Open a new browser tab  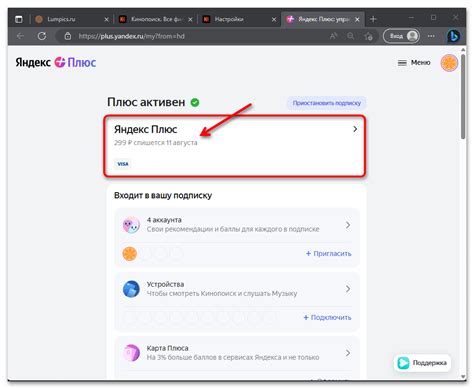(373, 19)
